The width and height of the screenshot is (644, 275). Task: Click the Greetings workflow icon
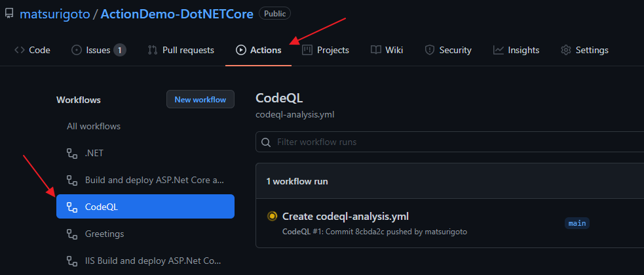[72, 234]
